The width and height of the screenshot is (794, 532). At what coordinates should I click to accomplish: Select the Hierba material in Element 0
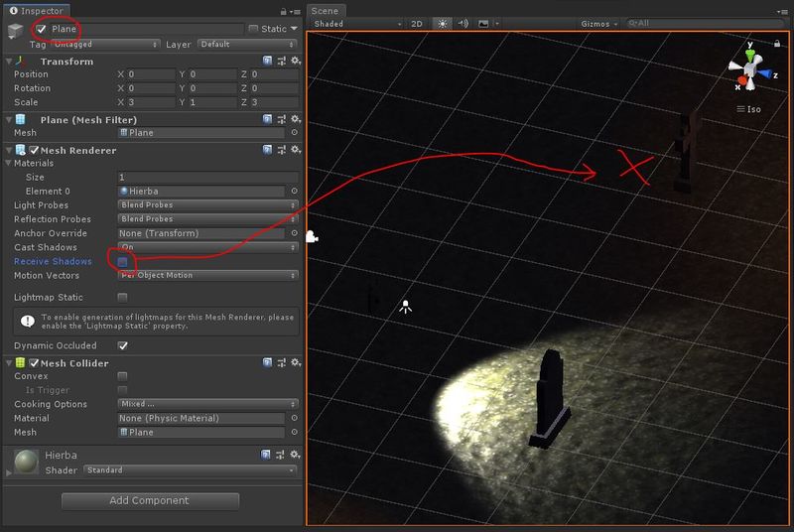coord(201,192)
